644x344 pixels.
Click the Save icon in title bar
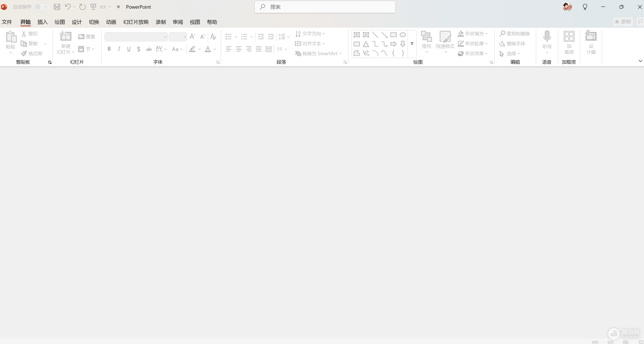coord(57,7)
